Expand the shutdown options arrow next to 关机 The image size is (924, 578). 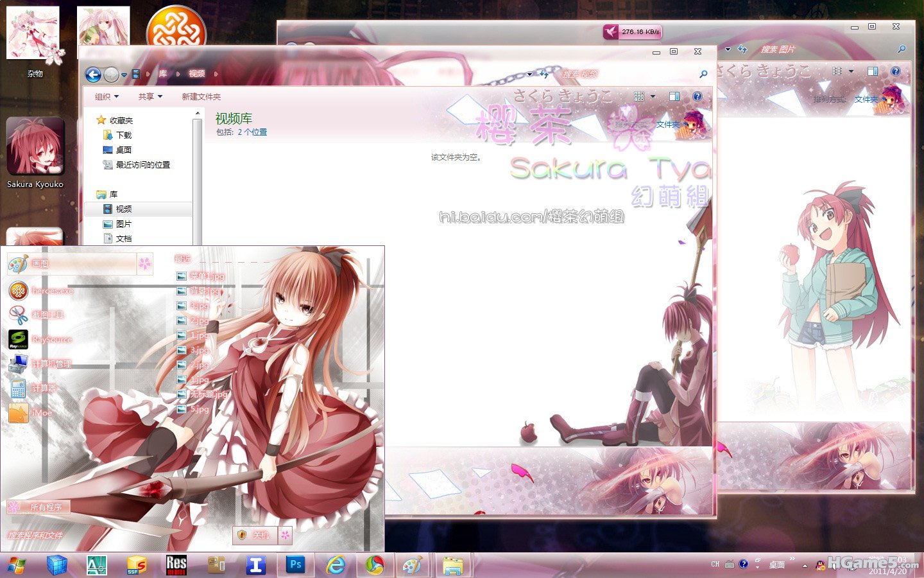[286, 534]
